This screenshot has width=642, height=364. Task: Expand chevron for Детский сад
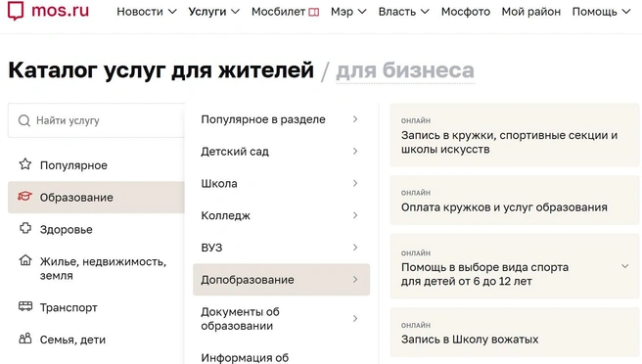(x=355, y=151)
